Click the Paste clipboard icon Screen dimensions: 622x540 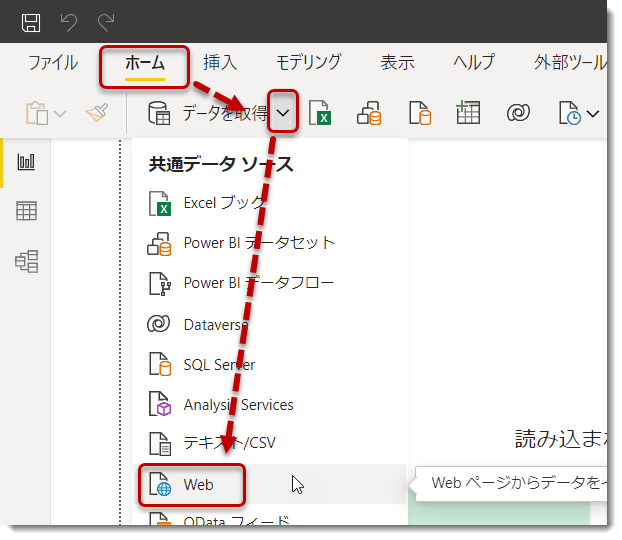pos(37,113)
